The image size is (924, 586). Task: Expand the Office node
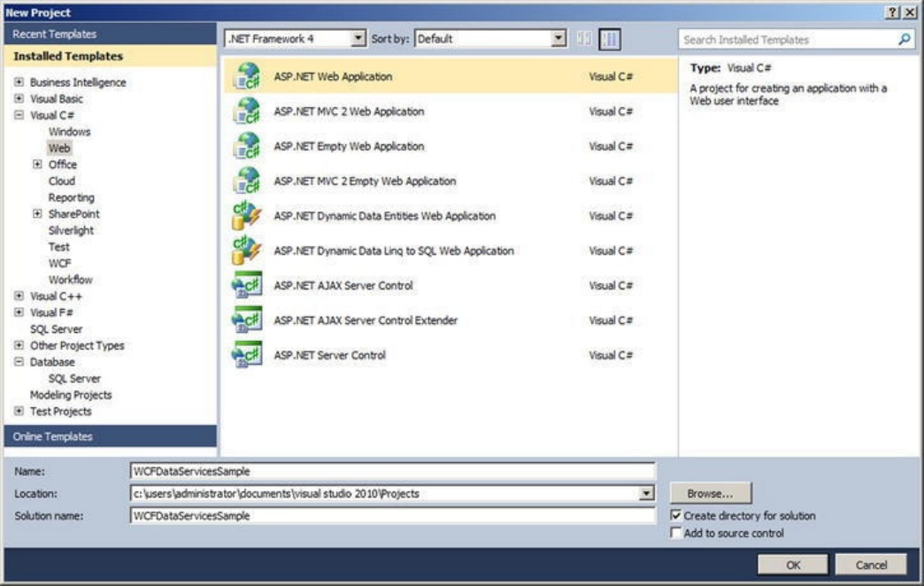[x=37, y=164]
